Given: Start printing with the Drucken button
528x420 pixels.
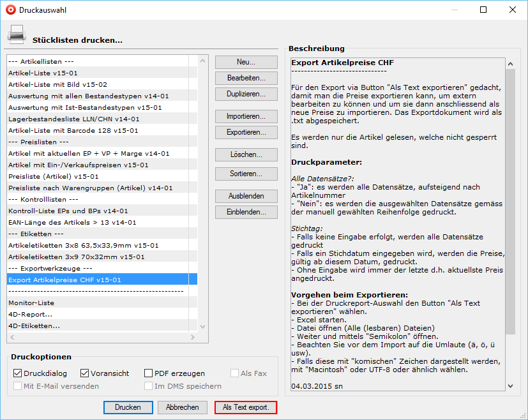Looking at the screenshot, I should click(x=128, y=407).
